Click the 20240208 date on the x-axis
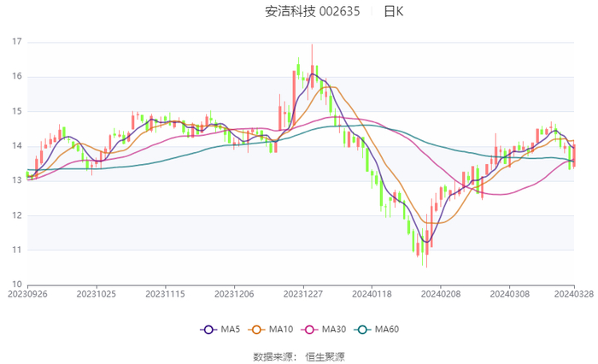The height and width of the screenshot is (364, 598). [440, 293]
